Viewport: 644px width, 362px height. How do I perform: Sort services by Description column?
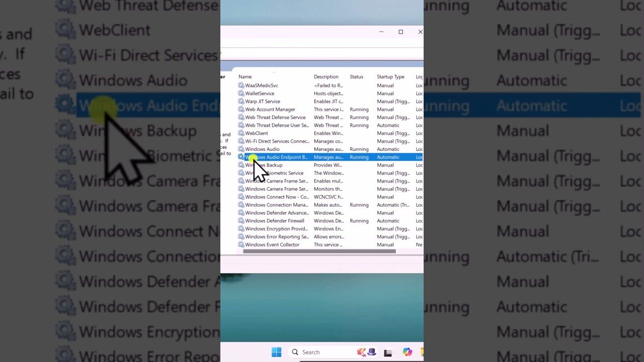click(326, 77)
